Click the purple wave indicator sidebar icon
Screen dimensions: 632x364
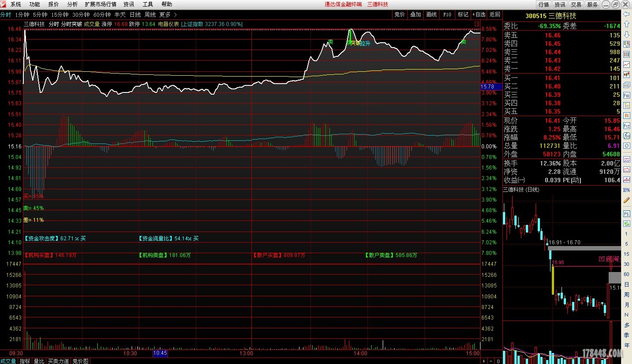(x=626, y=159)
